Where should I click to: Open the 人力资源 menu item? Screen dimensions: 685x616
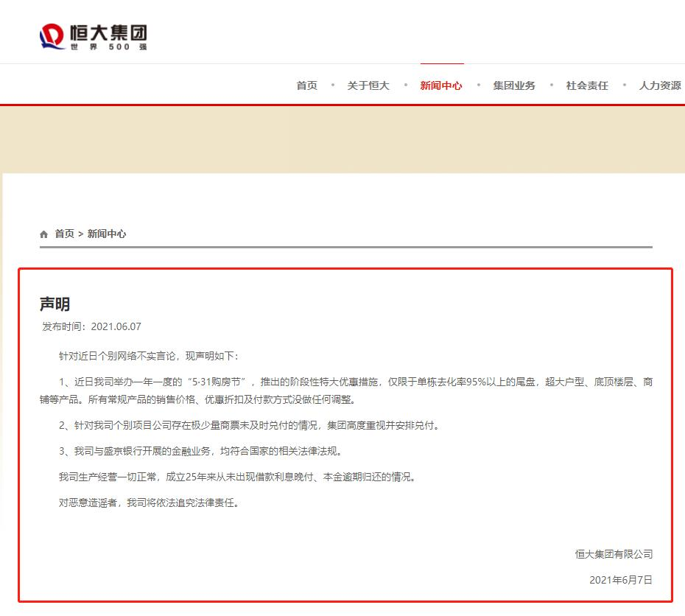point(660,85)
